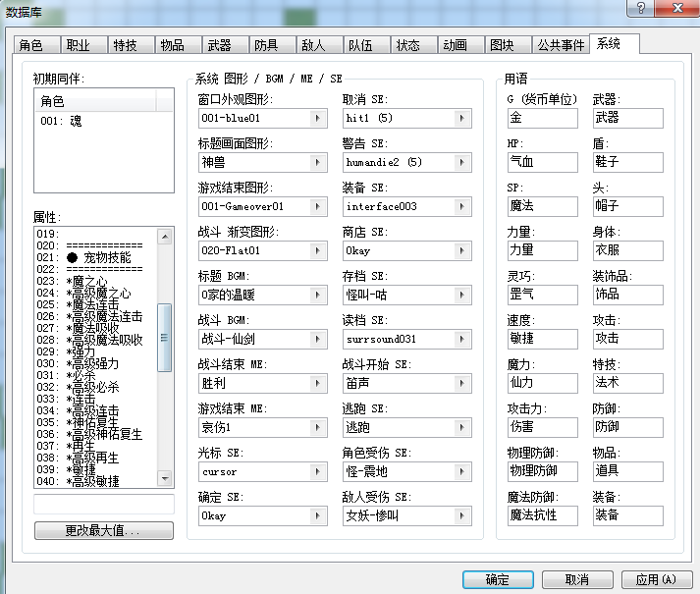
Task: Switch to the 防具 tab
Action: pos(273,45)
